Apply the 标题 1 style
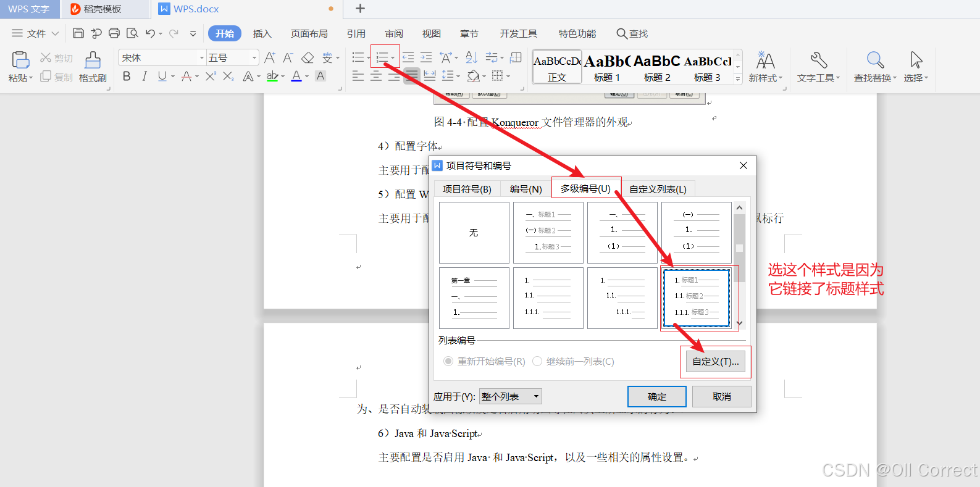The image size is (980, 487). (607, 67)
